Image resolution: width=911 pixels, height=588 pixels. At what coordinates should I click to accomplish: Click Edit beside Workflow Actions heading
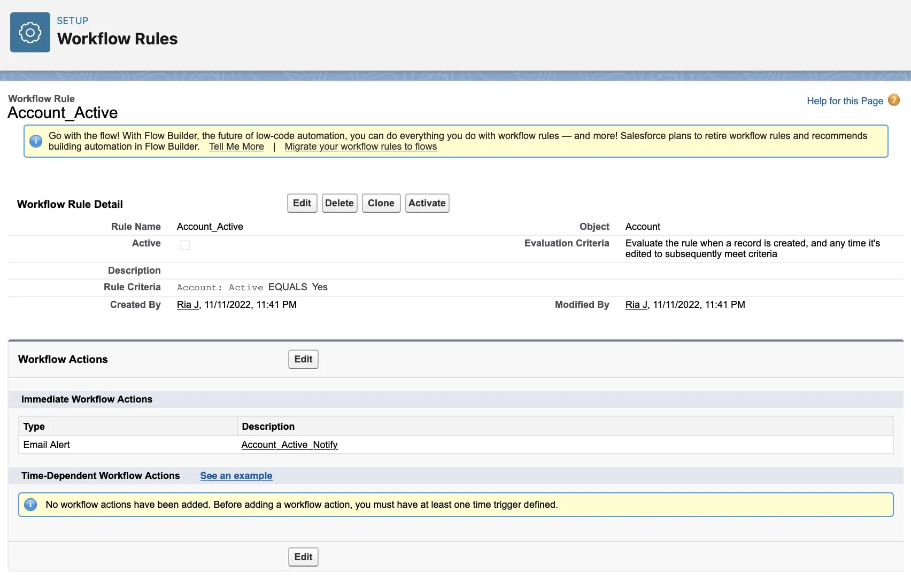(303, 359)
